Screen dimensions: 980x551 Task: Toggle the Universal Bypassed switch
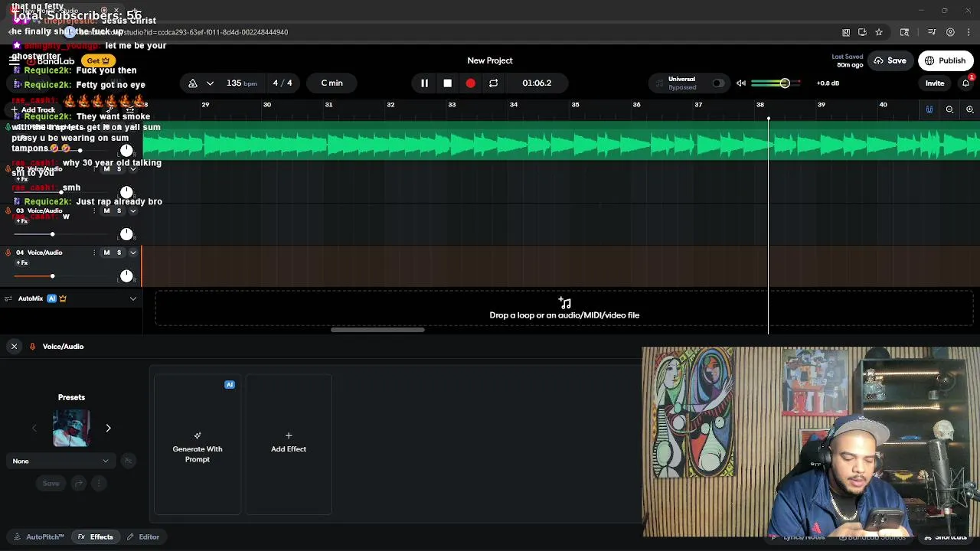point(718,83)
